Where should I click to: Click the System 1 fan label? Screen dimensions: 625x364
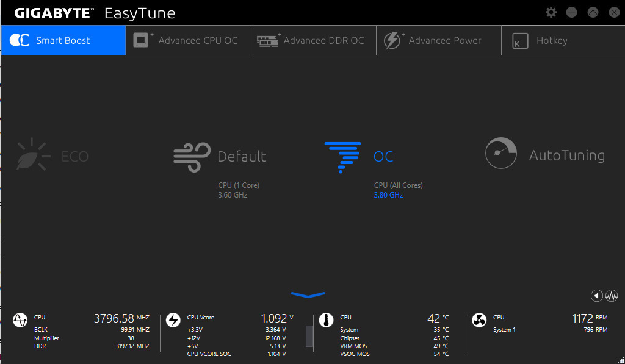(x=504, y=330)
